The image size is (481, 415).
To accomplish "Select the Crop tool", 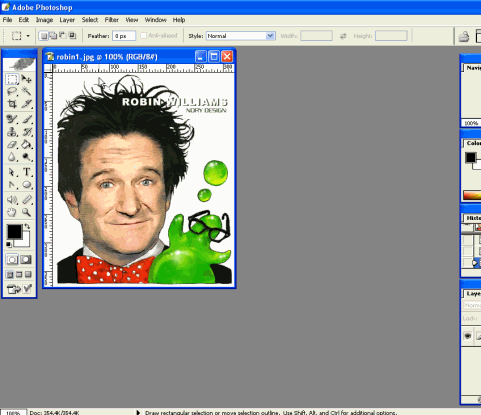I will coord(12,104).
